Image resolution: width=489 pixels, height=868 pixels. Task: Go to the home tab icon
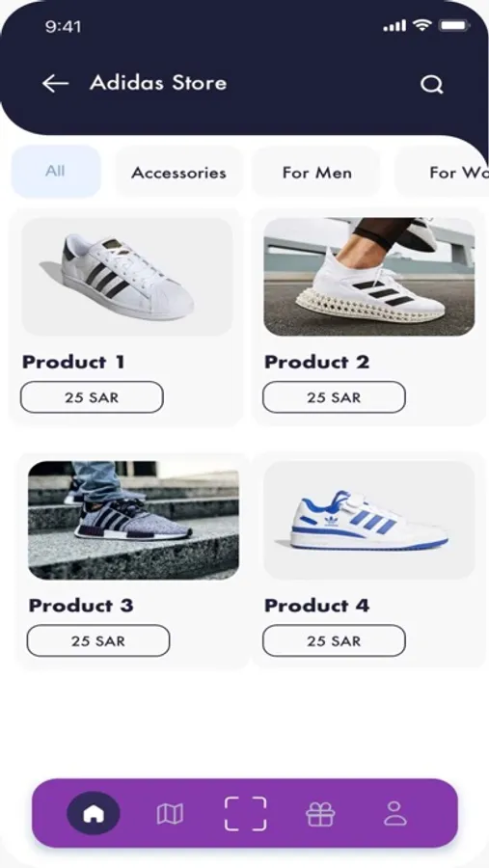93,813
